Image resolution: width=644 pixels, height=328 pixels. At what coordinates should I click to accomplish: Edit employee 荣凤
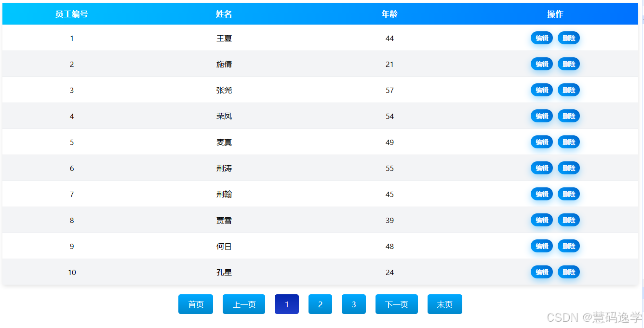[x=542, y=116]
